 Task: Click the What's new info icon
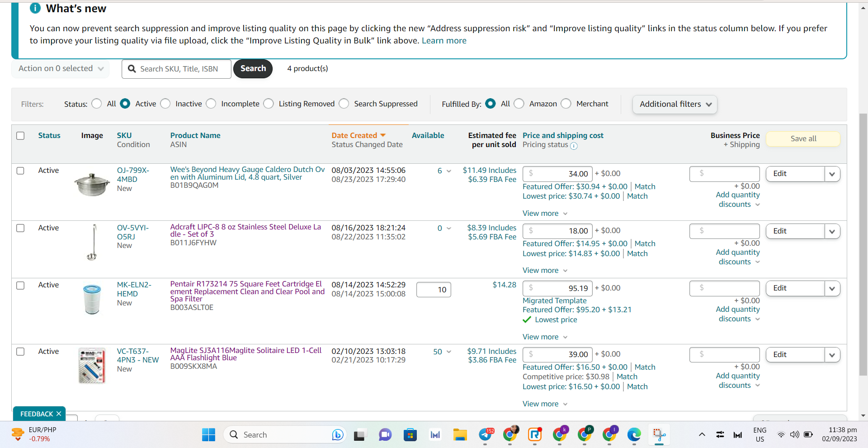click(x=35, y=8)
